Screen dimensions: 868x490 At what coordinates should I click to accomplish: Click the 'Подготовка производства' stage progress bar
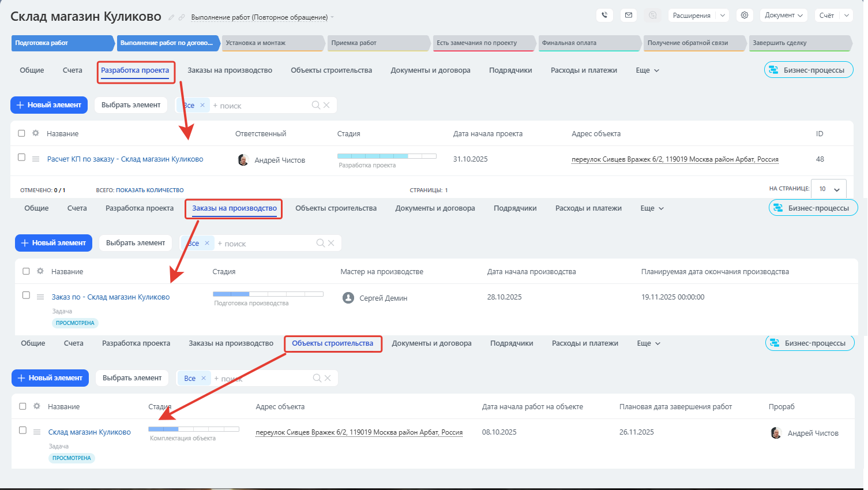coord(268,294)
